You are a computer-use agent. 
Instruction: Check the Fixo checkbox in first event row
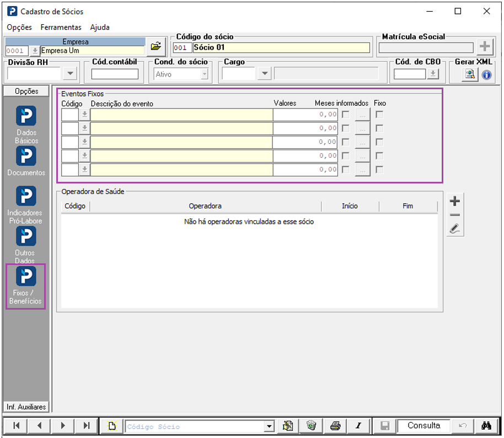point(379,115)
